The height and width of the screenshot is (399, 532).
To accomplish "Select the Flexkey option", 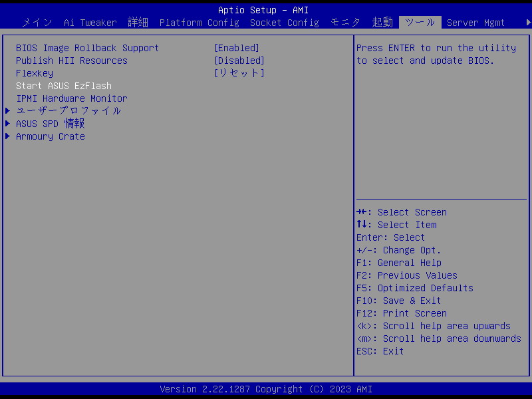I will (x=35, y=73).
